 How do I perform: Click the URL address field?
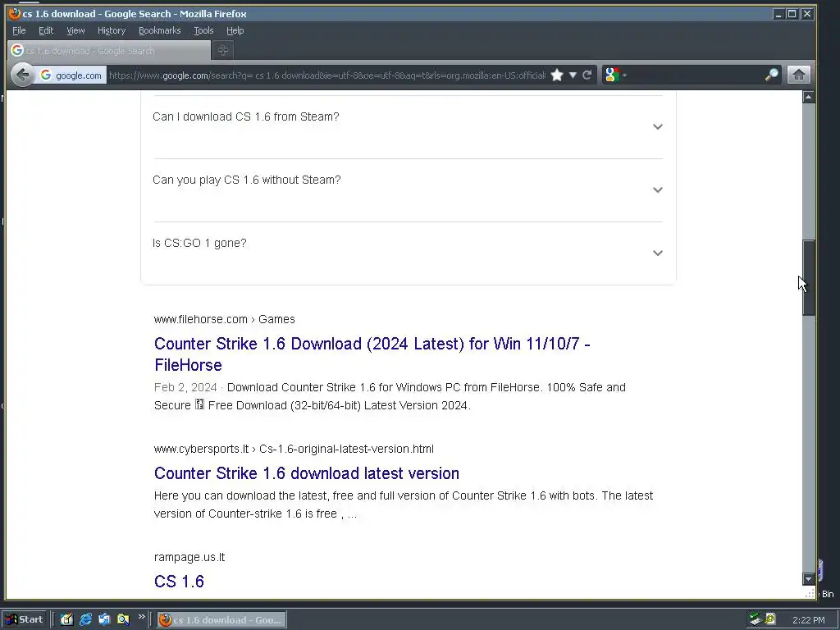coord(326,75)
